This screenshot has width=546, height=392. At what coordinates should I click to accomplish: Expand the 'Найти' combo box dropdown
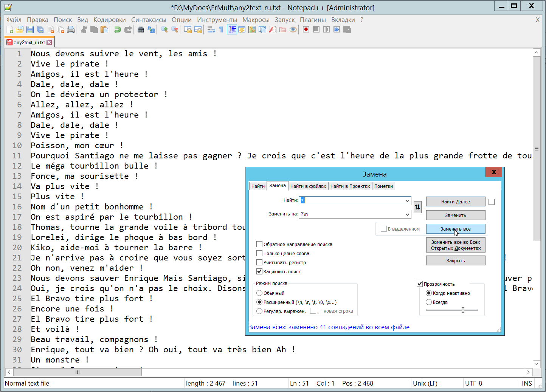407,201
